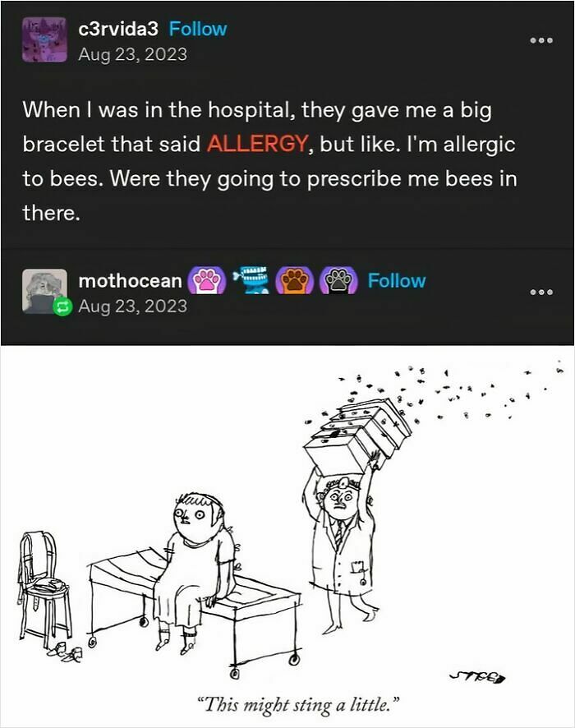Click the "This might sting a little" caption
Viewport: 575px width, 728px height.
pyautogui.click(x=298, y=704)
